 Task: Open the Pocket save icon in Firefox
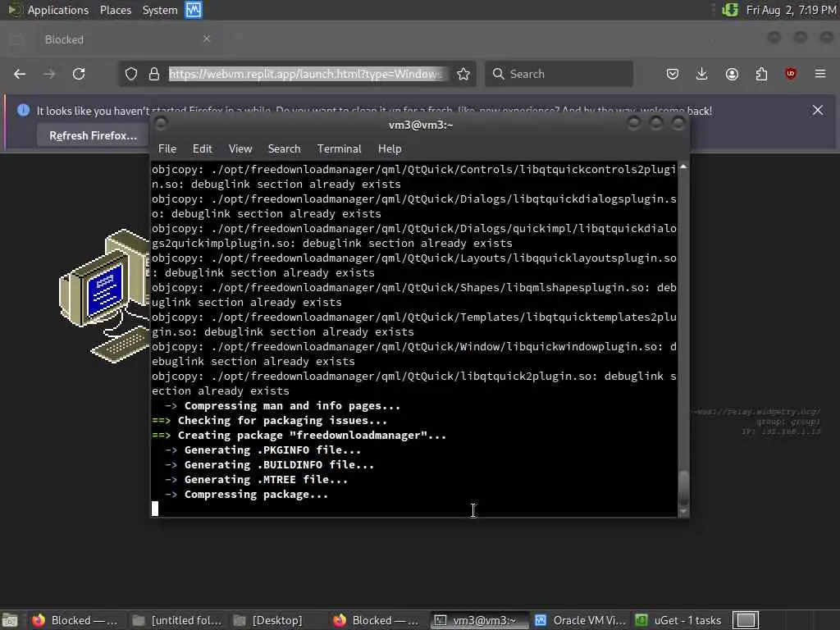pos(673,74)
